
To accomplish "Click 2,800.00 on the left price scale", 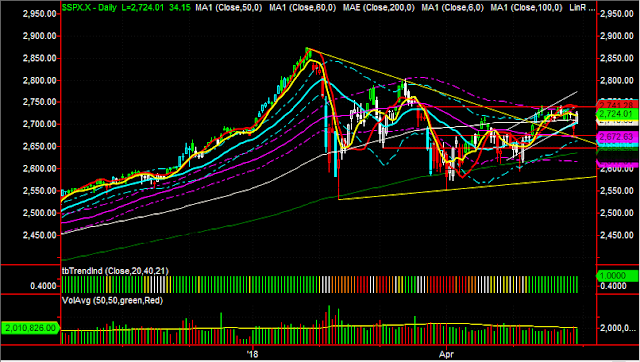I will pyautogui.click(x=40, y=80).
